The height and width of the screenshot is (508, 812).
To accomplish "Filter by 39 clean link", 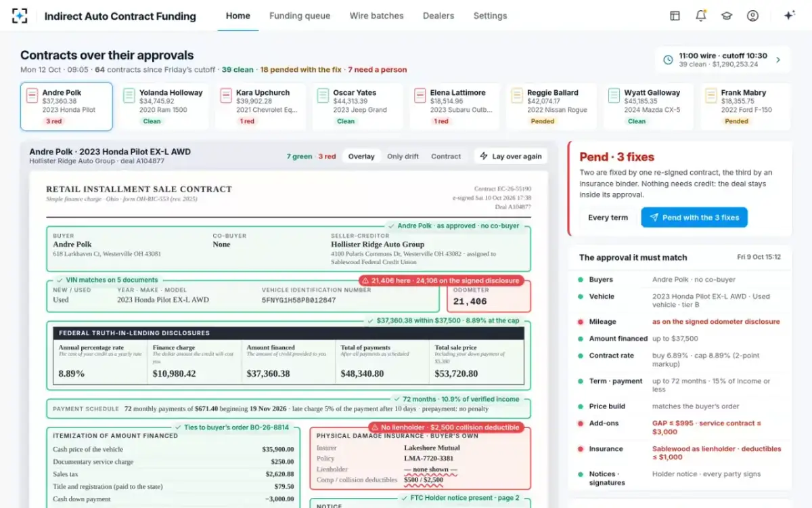I will click(x=238, y=70).
